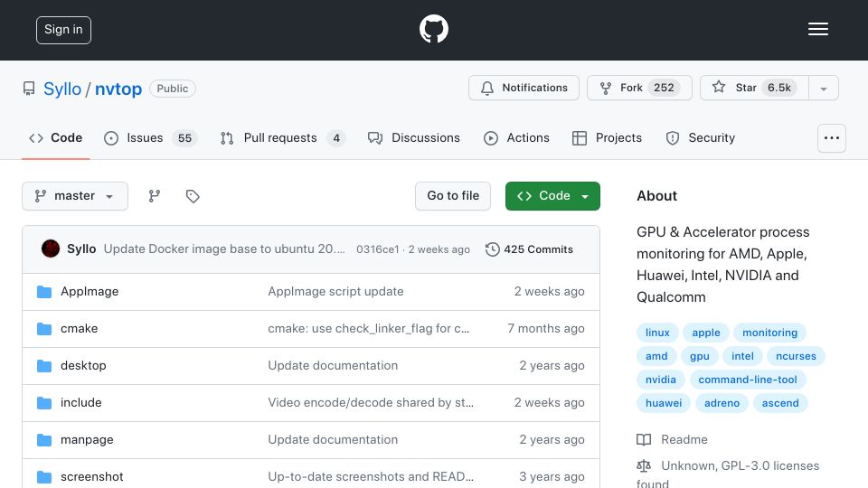This screenshot has height=488, width=868.
Task: Select the linux topic tag
Action: 657,333
